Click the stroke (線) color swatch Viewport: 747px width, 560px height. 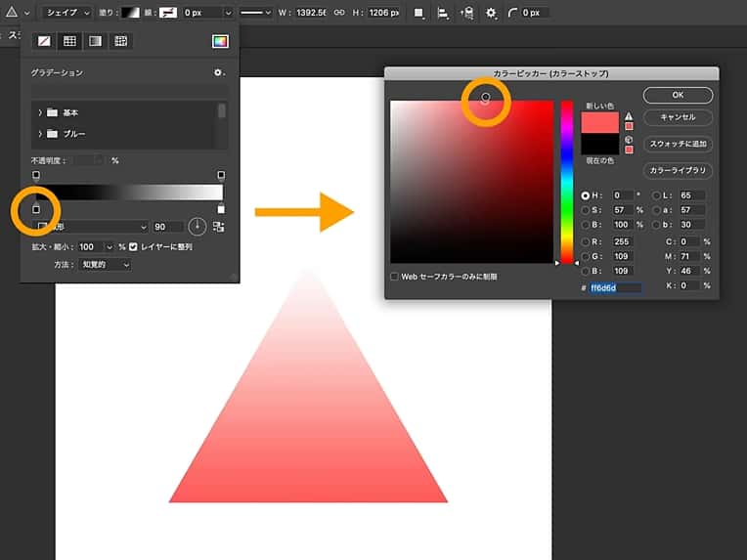coord(168,13)
